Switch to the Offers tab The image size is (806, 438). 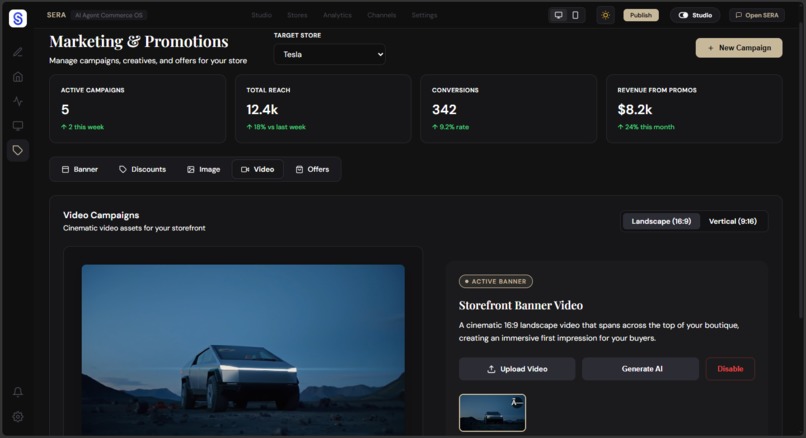(x=312, y=169)
